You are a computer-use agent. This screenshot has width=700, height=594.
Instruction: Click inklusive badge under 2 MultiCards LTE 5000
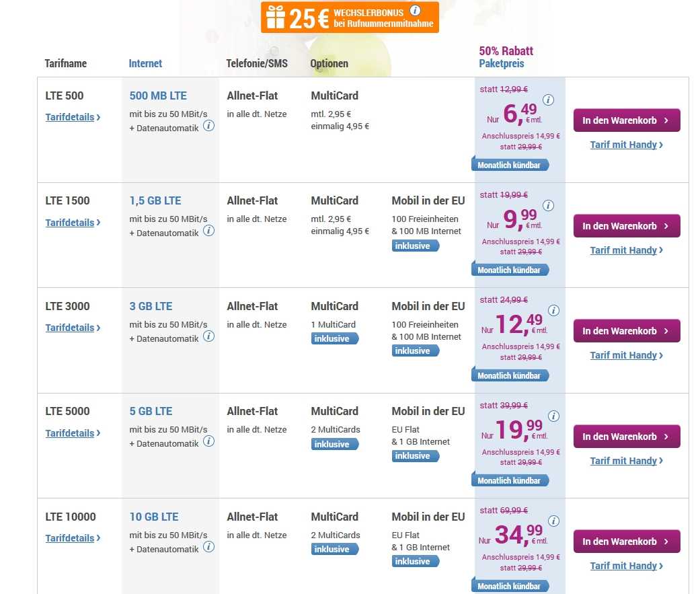pyautogui.click(x=334, y=444)
